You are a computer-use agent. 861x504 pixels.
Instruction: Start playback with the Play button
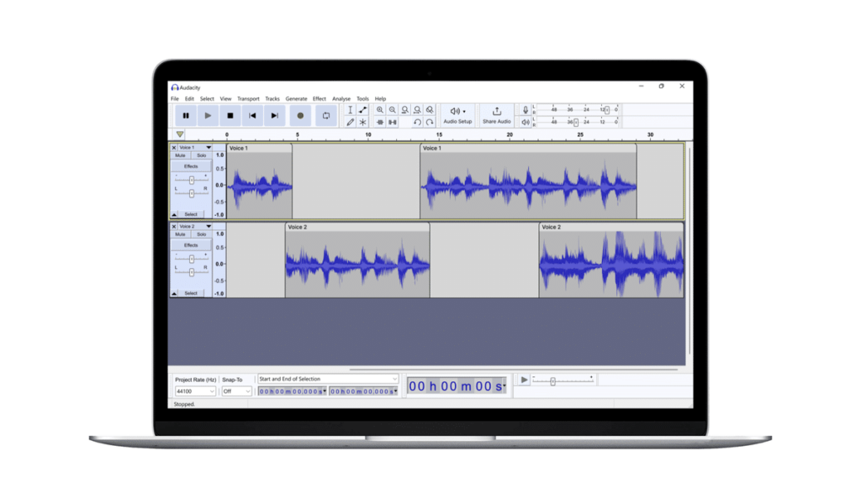tap(208, 116)
